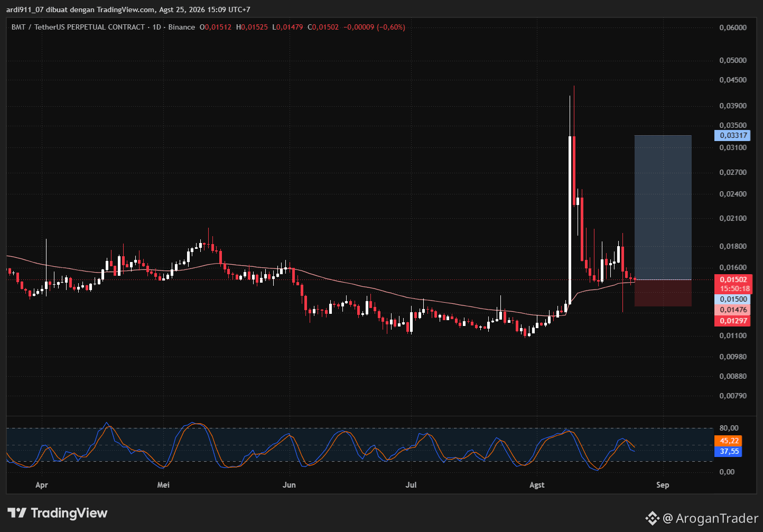Click the 0,05000 price axis label
Viewport: 763px width, 532px height.
[733, 60]
